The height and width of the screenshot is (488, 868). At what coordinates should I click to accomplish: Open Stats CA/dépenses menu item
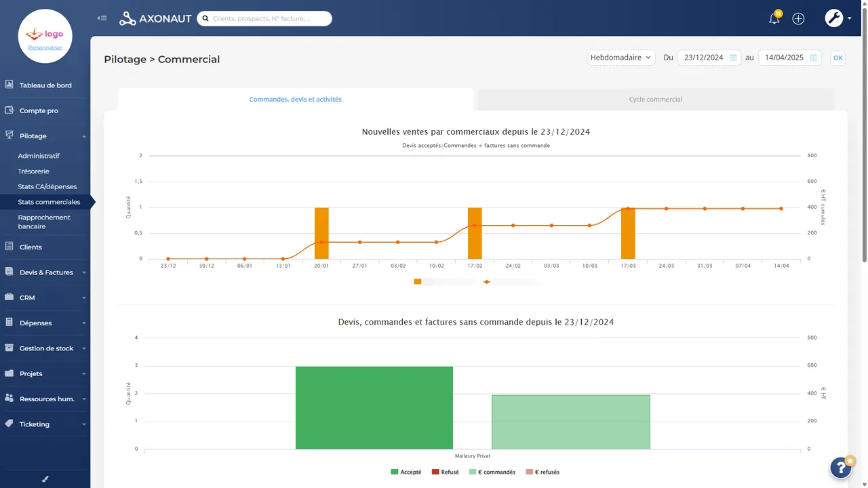(47, 186)
